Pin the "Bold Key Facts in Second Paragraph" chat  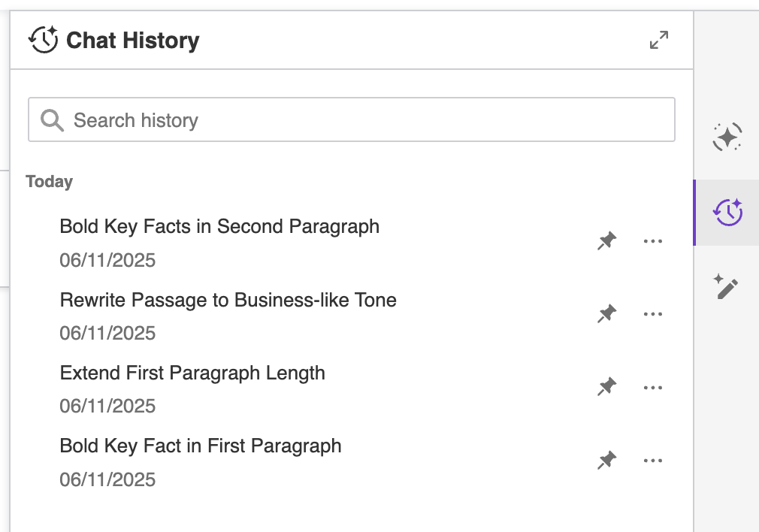coord(606,240)
